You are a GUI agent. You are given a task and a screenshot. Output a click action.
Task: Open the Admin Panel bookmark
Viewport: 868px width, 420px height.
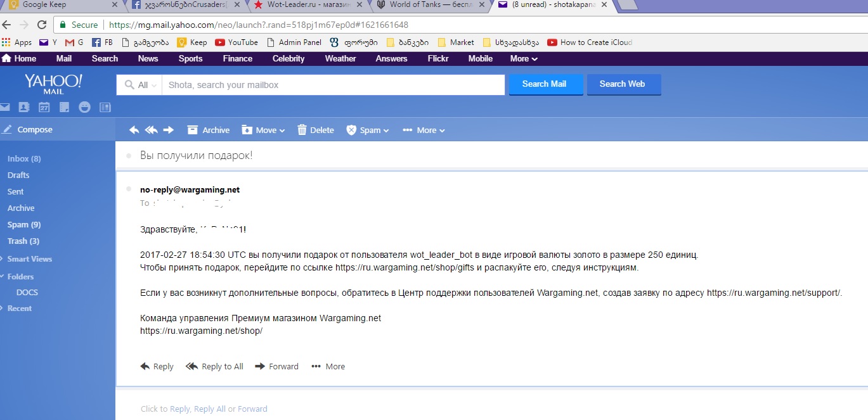(294, 42)
